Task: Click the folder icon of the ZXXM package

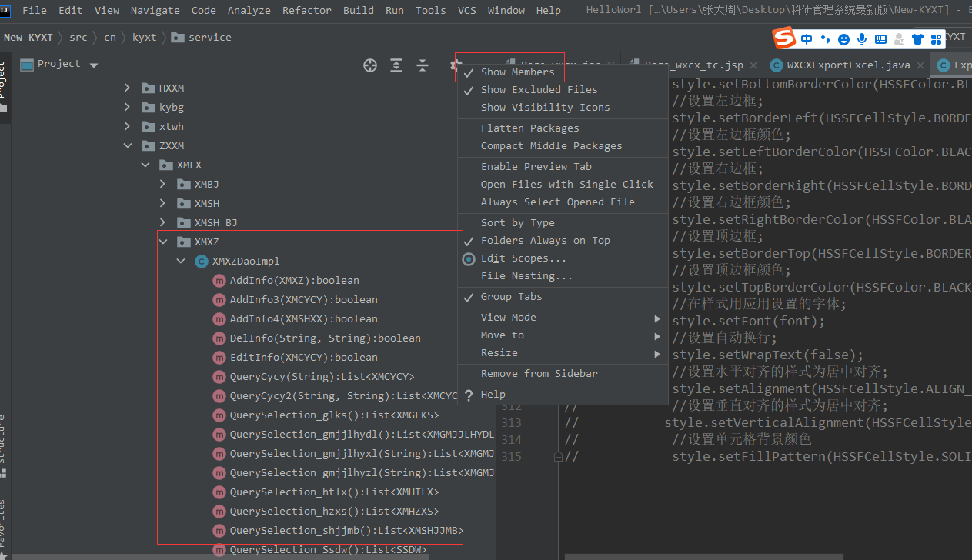Action: pos(149,146)
